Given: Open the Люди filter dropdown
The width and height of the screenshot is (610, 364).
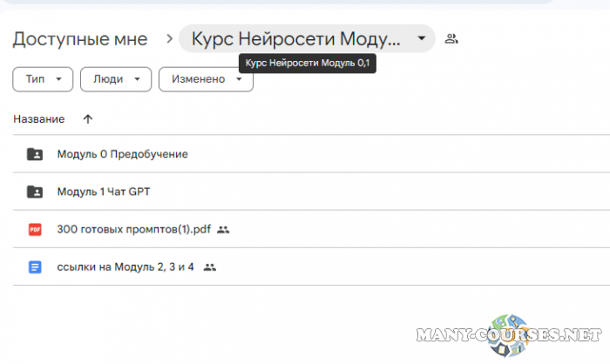Looking at the screenshot, I should click(x=115, y=79).
